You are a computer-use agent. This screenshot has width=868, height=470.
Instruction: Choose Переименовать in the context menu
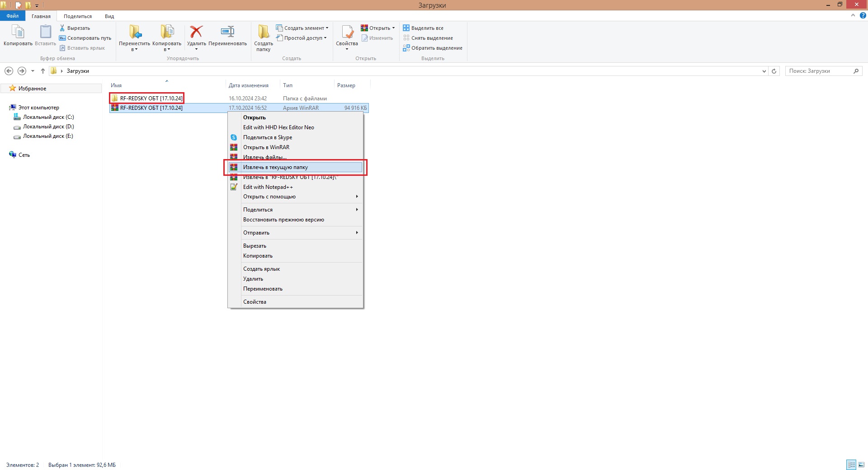click(x=295, y=289)
